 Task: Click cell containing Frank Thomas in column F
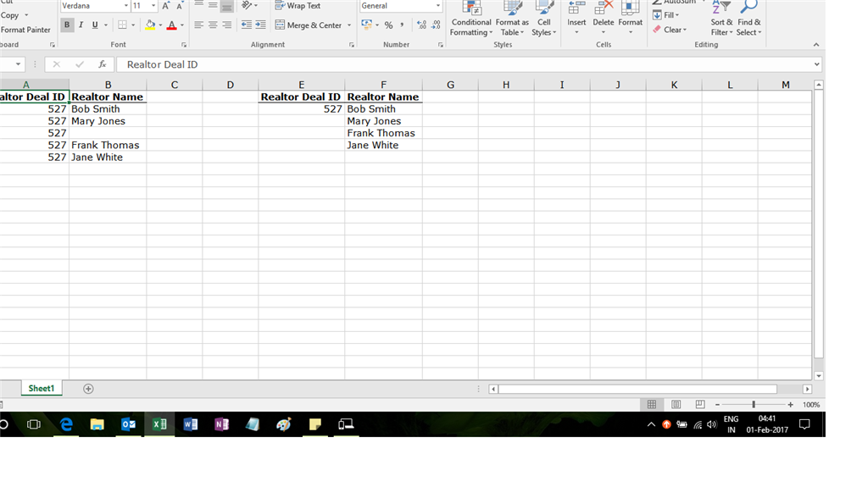point(383,133)
